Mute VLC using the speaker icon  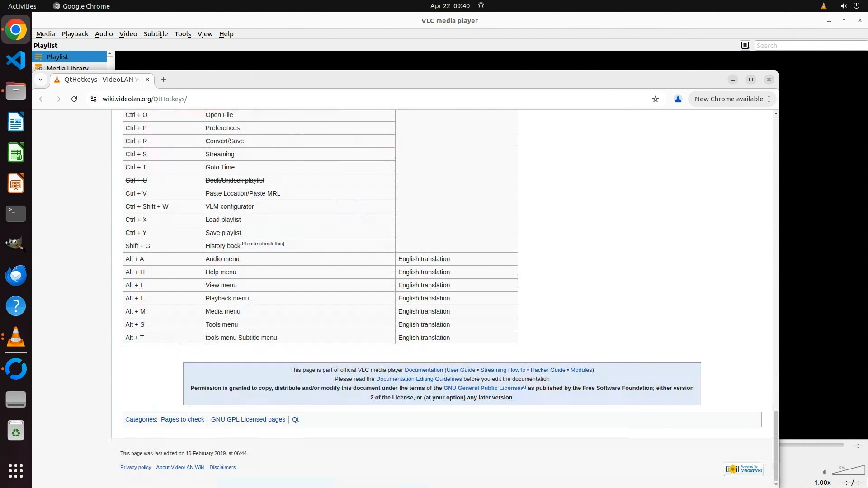pyautogui.click(x=825, y=472)
